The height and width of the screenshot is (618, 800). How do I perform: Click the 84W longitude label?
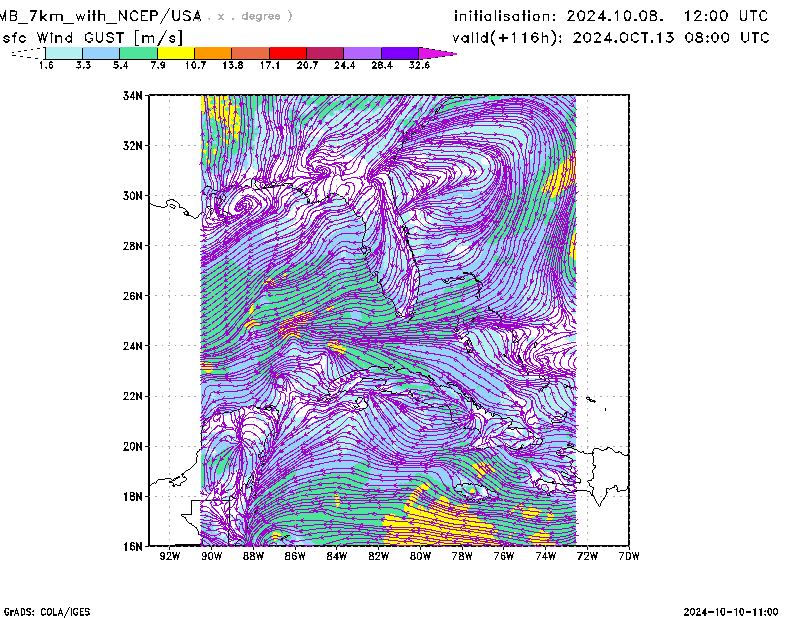click(x=337, y=556)
